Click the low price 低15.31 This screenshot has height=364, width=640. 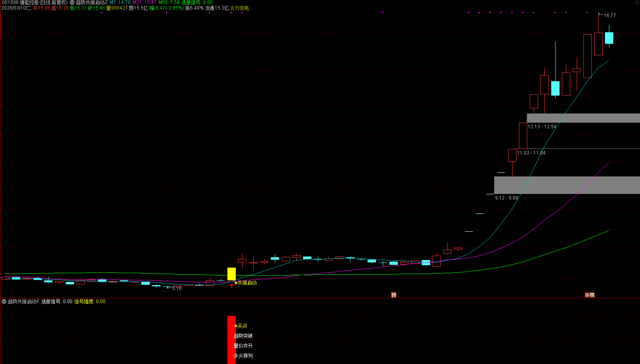click(x=78, y=8)
